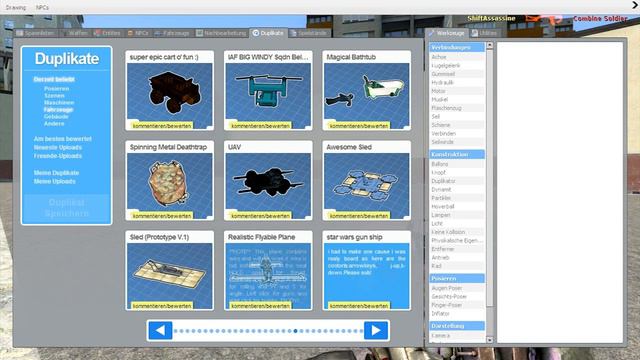
Task: Comment/rate the super epic cart
Action: 162,126
